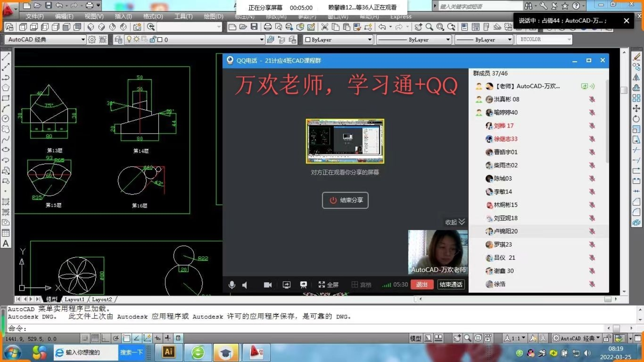Viewport: 644px width, 362px height.
Task: Open the 视图(V) menu
Action: [94, 16]
